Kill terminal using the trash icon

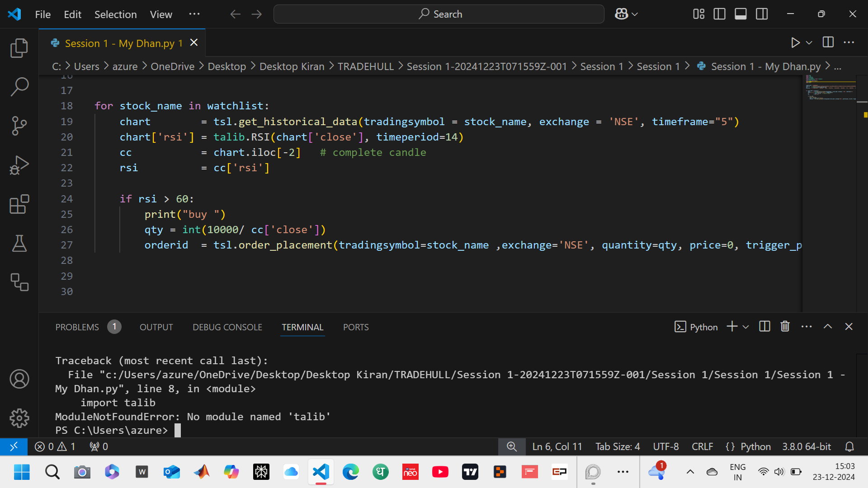(x=785, y=327)
